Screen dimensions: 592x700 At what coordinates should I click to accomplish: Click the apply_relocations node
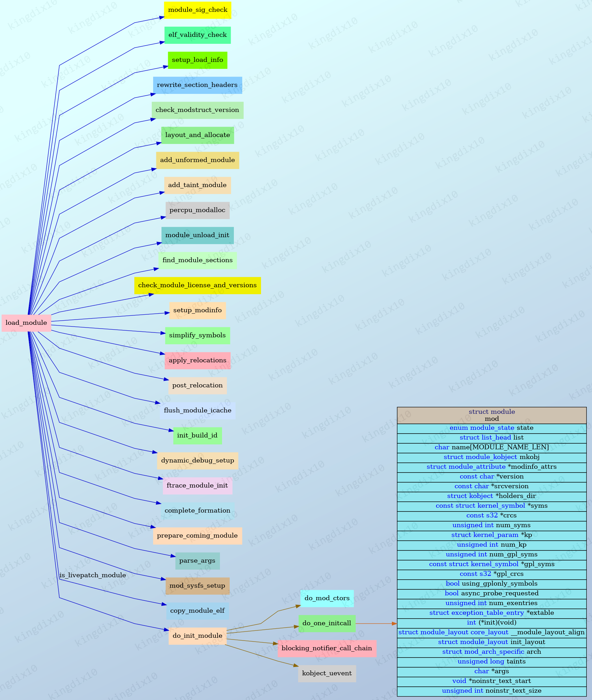[198, 360]
